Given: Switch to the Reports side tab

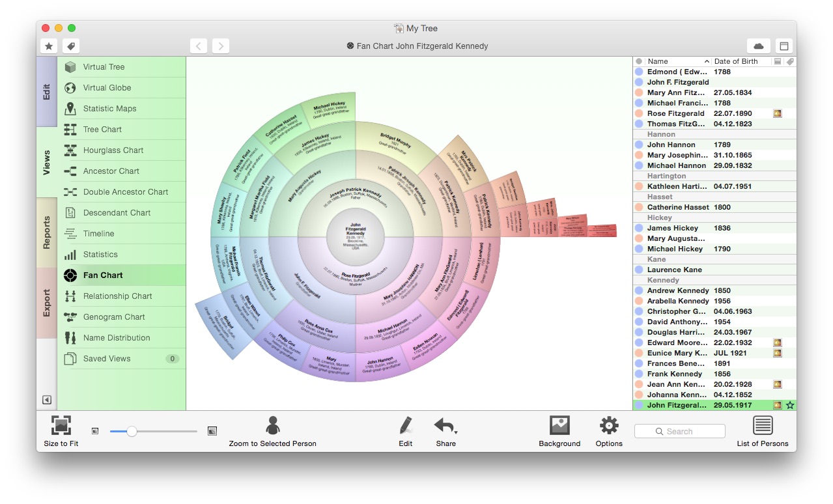Looking at the screenshot, I should coord(47,232).
